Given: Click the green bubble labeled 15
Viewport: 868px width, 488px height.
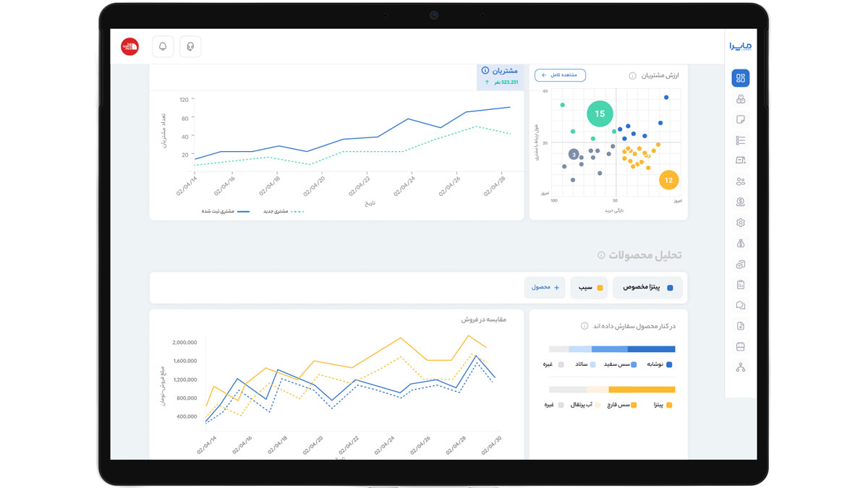Looking at the screenshot, I should tap(600, 114).
